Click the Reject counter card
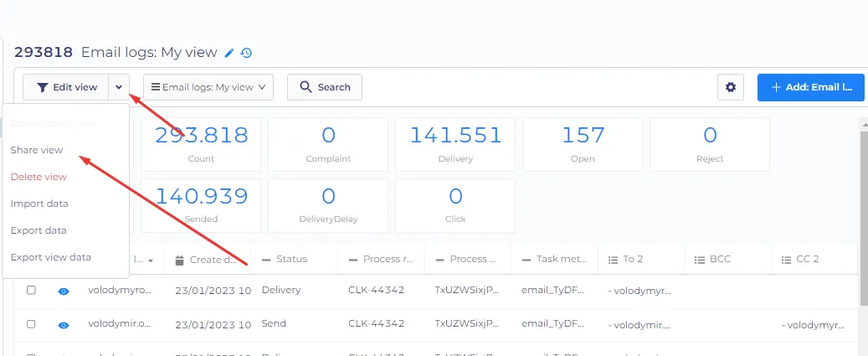Screen dimensions: 868x356 coord(710,145)
